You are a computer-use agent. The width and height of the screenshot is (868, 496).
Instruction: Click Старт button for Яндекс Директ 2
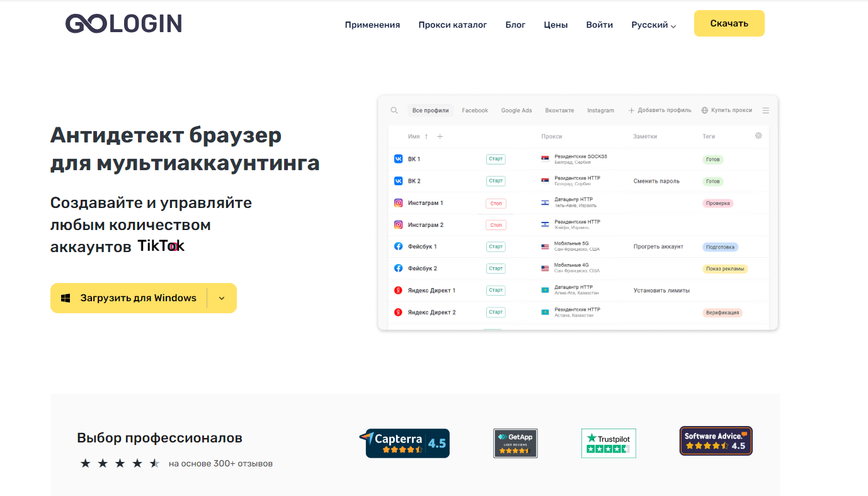[x=496, y=313]
